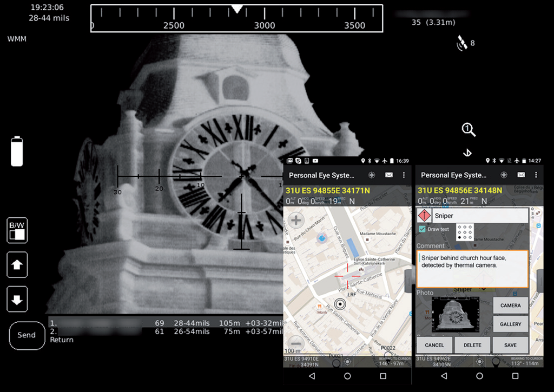Tap the map zoom-in plus button
The height and width of the screenshot is (392, 554).
click(x=296, y=220)
